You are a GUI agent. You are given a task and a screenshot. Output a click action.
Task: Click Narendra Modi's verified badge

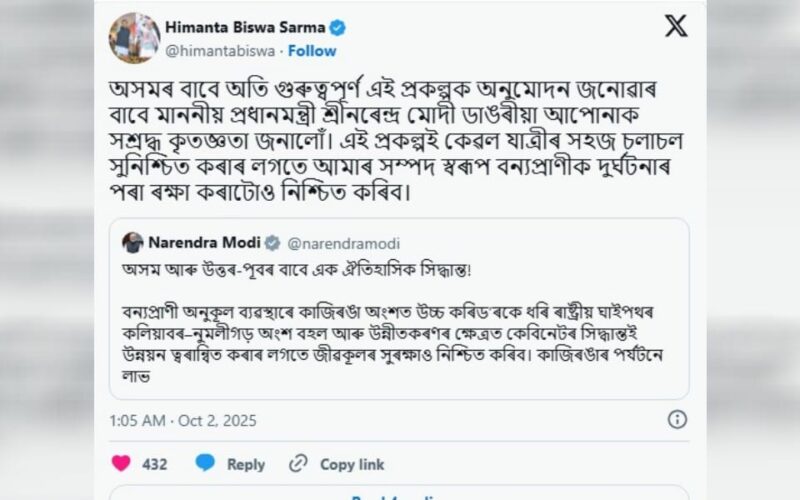pos(271,242)
